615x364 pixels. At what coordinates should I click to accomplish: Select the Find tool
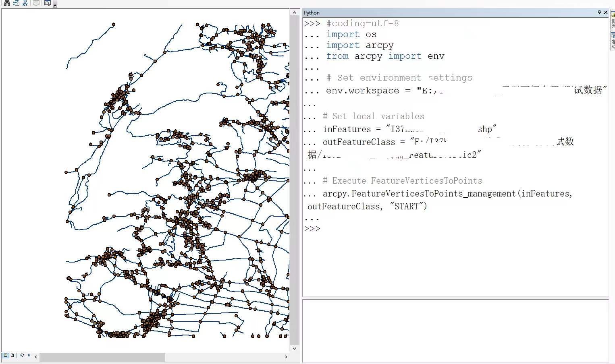click(7, 3)
